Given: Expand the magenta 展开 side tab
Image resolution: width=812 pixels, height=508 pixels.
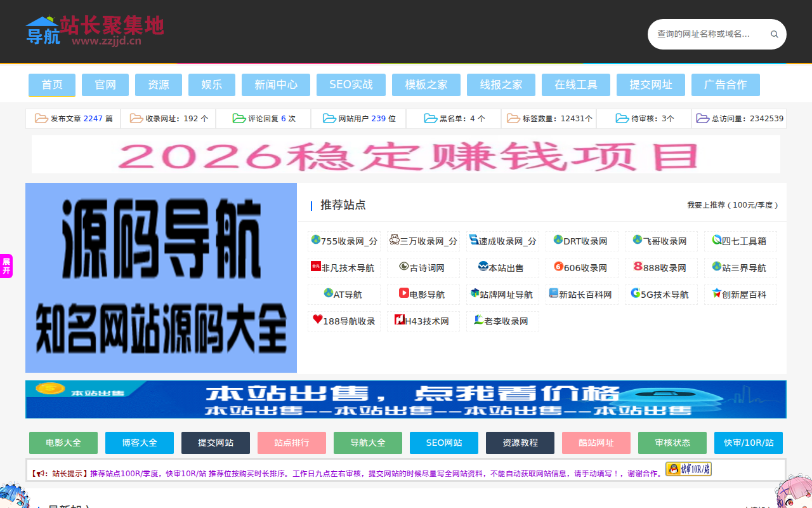Looking at the screenshot, I should (6, 266).
